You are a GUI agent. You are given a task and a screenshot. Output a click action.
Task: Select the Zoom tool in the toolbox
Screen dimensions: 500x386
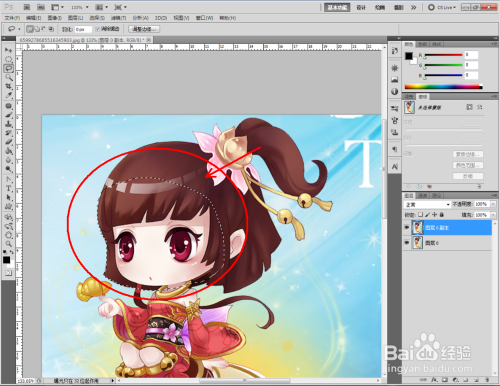point(8,244)
